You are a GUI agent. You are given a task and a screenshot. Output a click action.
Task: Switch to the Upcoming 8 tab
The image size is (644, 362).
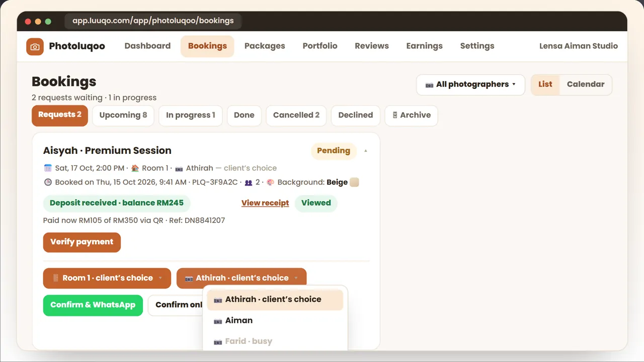click(x=123, y=115)
